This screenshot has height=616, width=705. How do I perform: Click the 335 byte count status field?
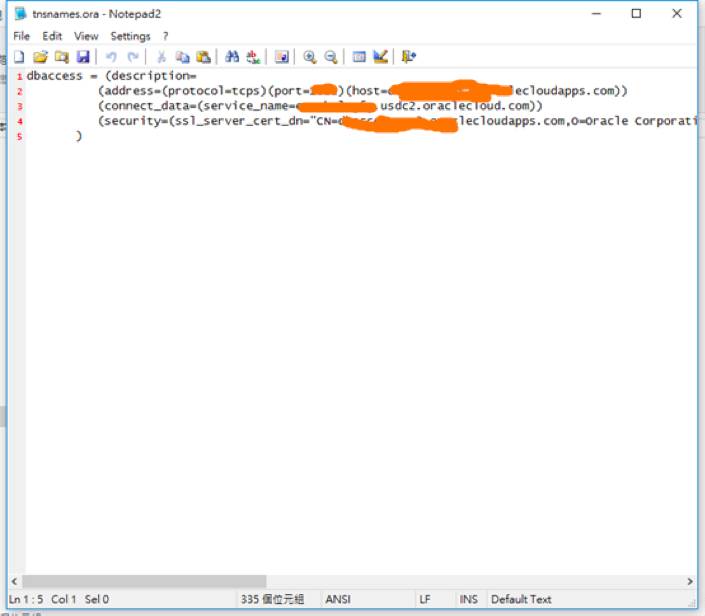click(x=272, y=599)
